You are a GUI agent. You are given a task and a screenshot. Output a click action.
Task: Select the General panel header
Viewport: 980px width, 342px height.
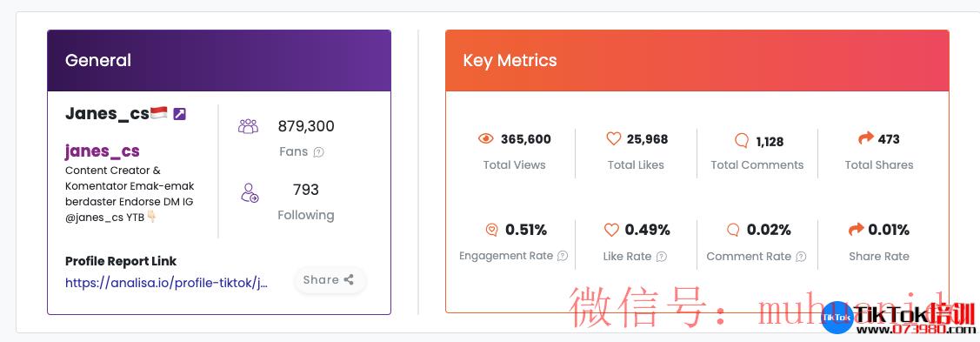pyautogui.click(x=219, y=61)
